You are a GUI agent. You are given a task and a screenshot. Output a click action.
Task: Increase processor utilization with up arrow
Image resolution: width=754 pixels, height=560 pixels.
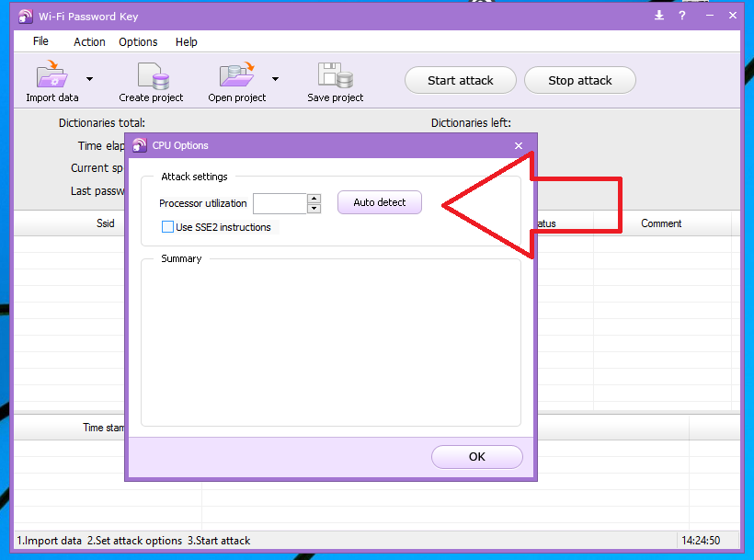click(314, 198)
